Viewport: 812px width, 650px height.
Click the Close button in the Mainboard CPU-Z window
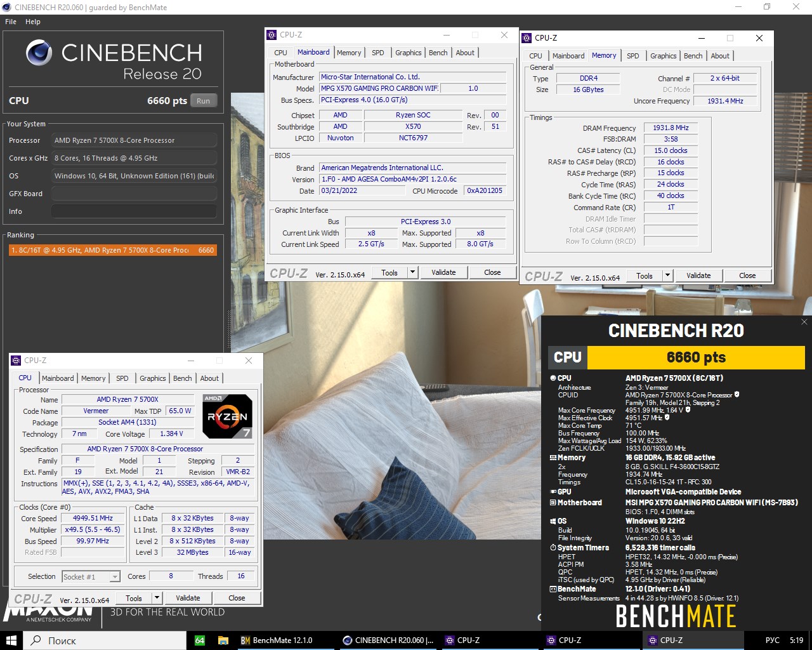[x=492, y=272]
